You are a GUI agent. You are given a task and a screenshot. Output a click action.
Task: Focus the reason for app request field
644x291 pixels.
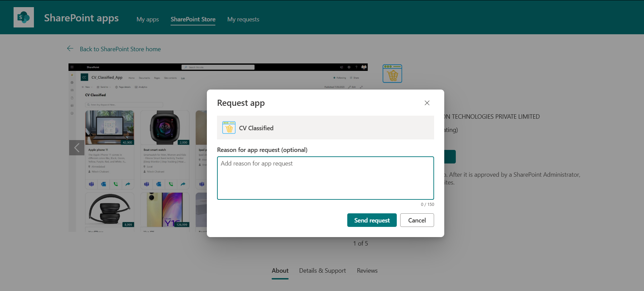pos(326,178)
